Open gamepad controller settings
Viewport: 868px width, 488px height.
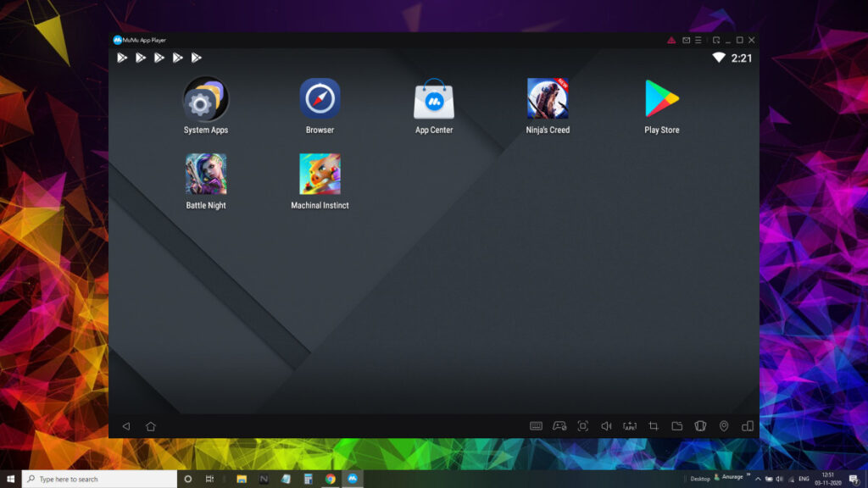tap(559, 426)
